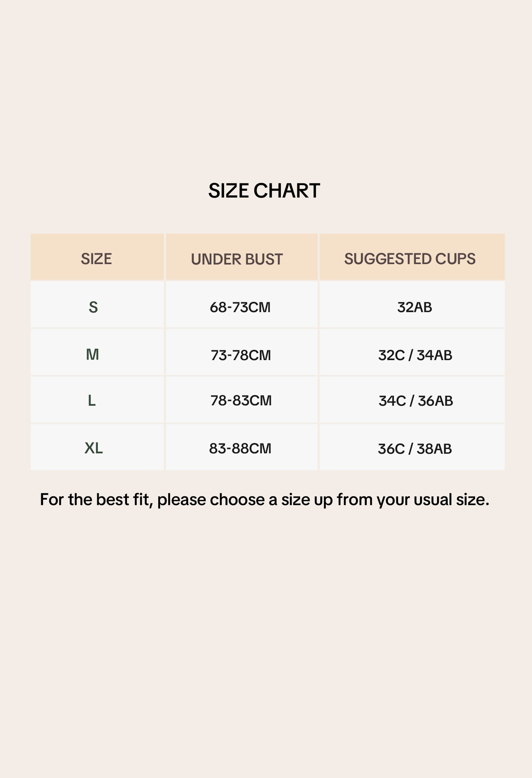Select the 73-78CM under bust value

click(241, 355)
